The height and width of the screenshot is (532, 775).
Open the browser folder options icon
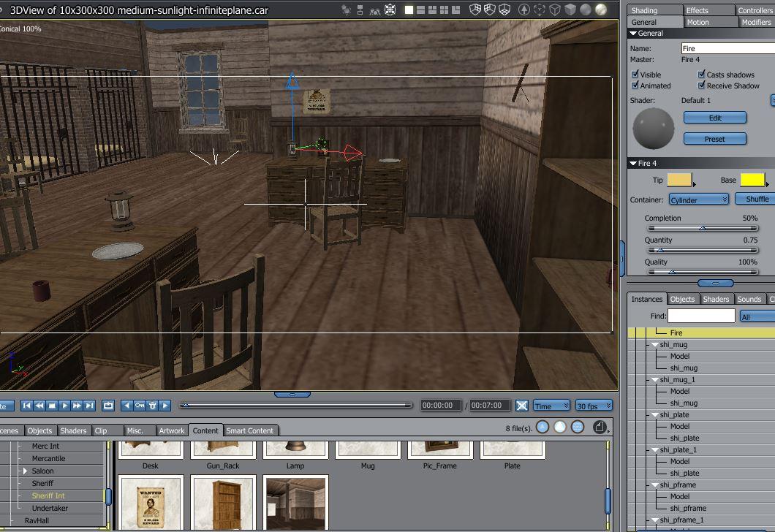pyautogui.click(x=600, y=427)
